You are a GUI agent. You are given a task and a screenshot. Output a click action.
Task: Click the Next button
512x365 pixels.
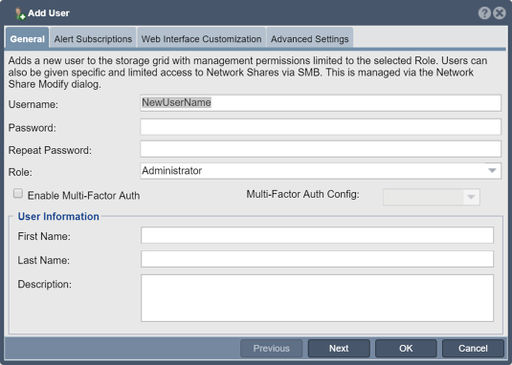point(339,348)
